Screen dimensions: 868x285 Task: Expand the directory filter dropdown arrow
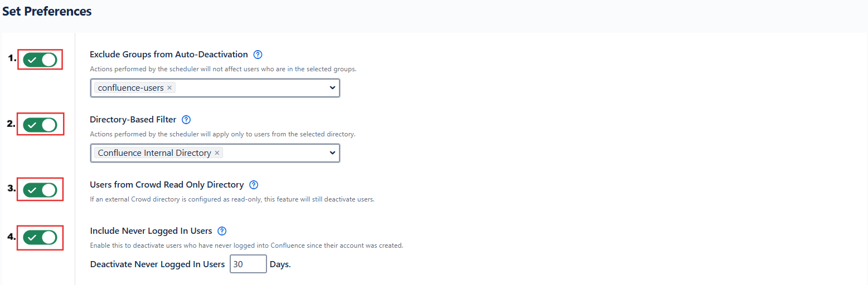(332, 153)
